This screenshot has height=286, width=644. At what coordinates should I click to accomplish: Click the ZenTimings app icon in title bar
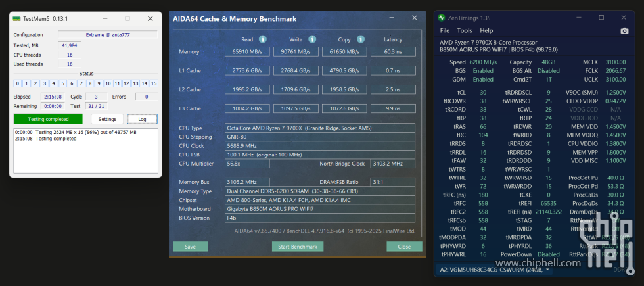coord(442,18)
